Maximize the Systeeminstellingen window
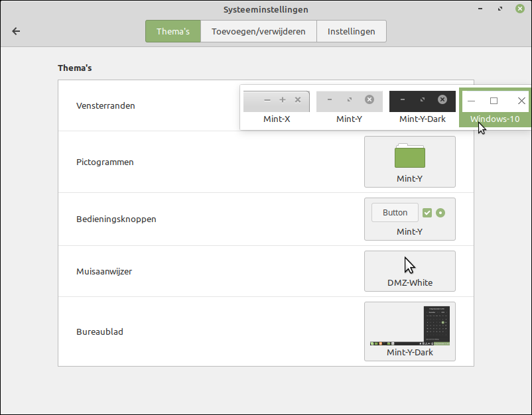The width and height of the screenshot is (532, 415). click(x=500, y=9)
